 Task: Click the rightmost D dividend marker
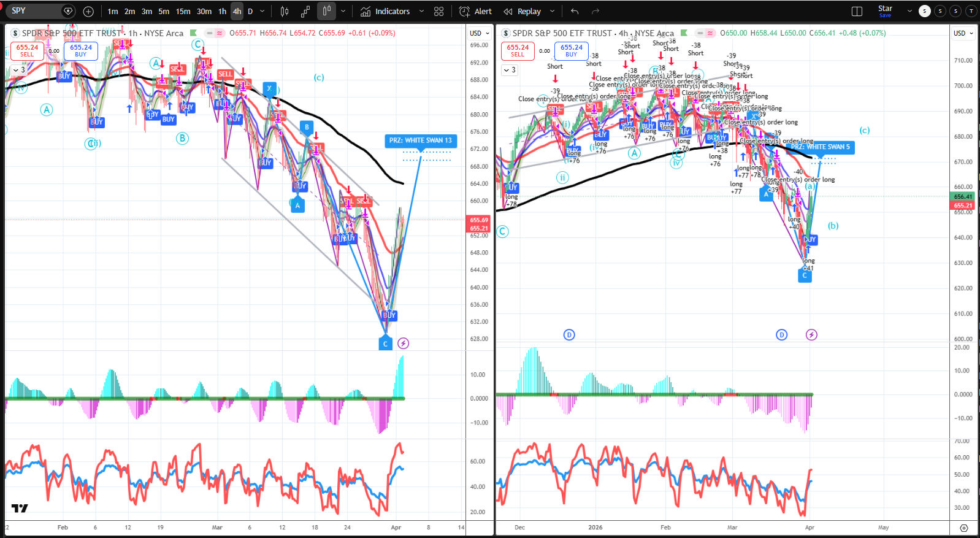coord(781,335)
